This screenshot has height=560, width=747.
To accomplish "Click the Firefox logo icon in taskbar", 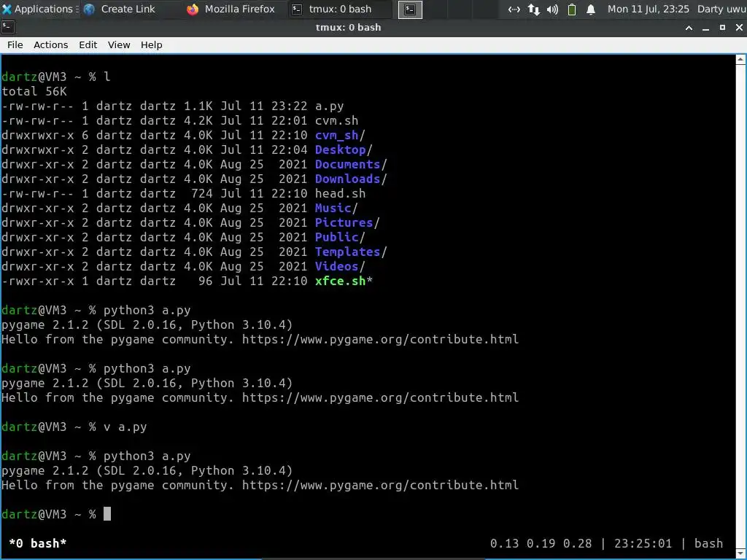I will click(193, 9).
